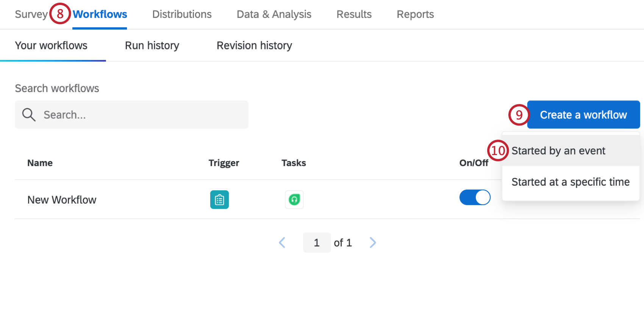644x323 pixels.
Task: Open the Distributions tab
Action: click(x=182, y=14)
